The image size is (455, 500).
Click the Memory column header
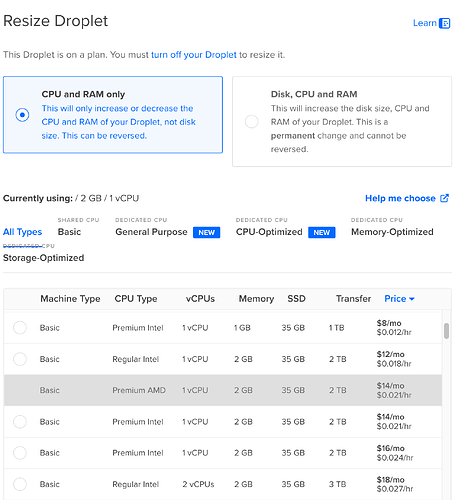[256, 299]
